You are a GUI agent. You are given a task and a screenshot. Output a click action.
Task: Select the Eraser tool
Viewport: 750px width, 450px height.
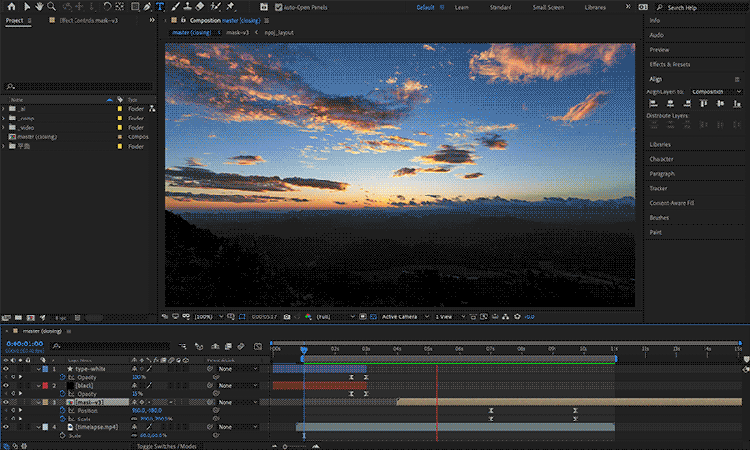199,7
